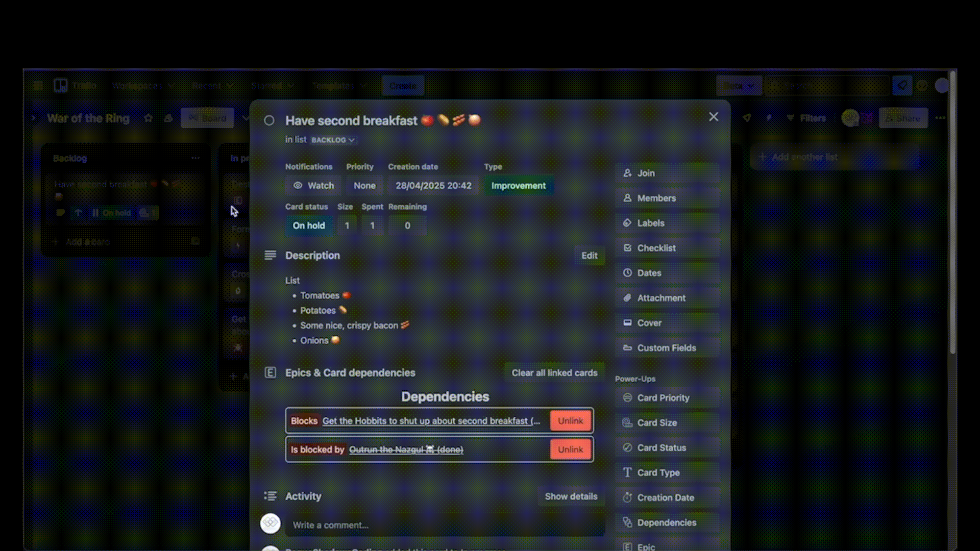Unlink the Outrun the Nazgul dependency

[x=570, y=449]
